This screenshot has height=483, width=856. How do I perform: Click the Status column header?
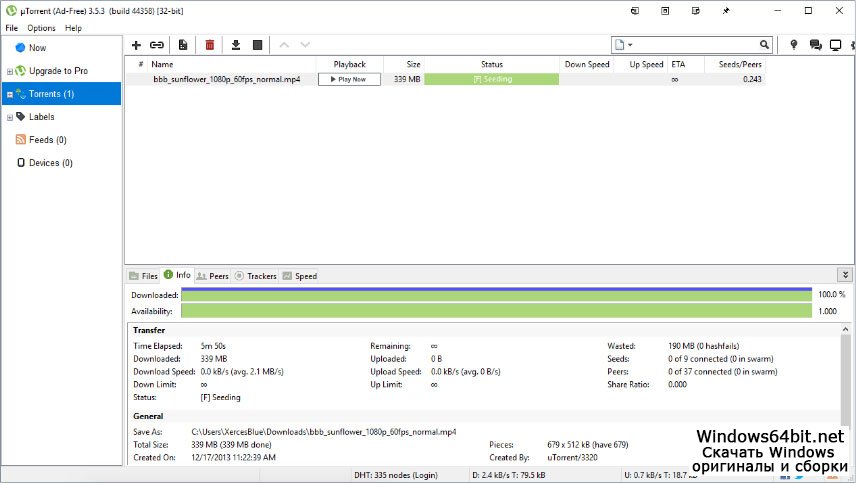491,64
